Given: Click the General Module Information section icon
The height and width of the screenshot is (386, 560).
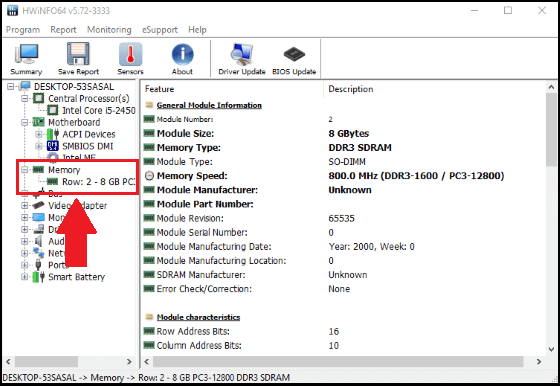Looking at the screenshot, I should click(149, 105).
